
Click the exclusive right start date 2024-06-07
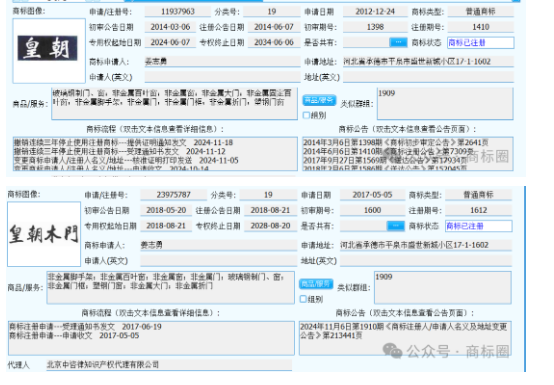(x=170, y=42)
